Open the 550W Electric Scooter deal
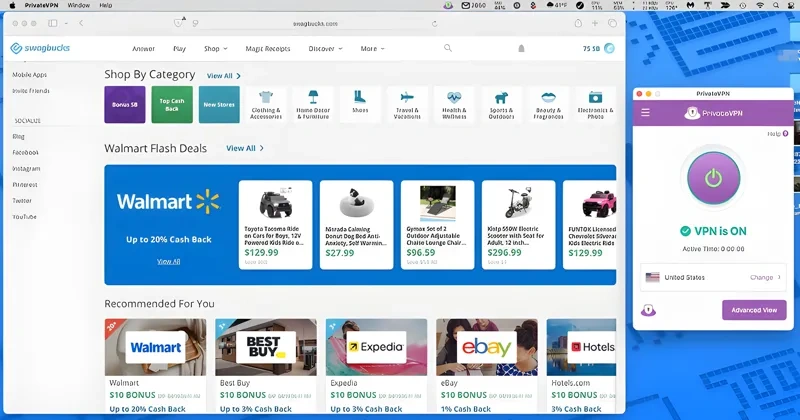 [x=518, y=225]
